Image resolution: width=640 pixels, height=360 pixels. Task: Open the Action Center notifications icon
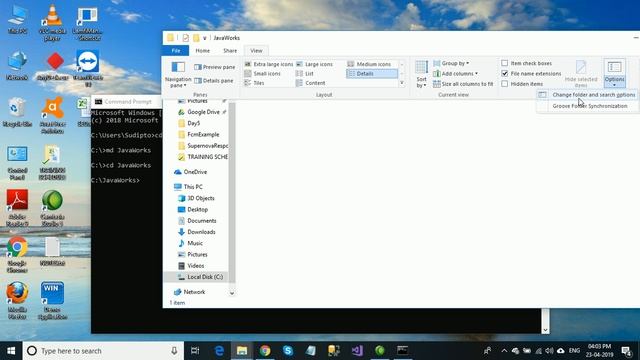[x=627, y=351]
